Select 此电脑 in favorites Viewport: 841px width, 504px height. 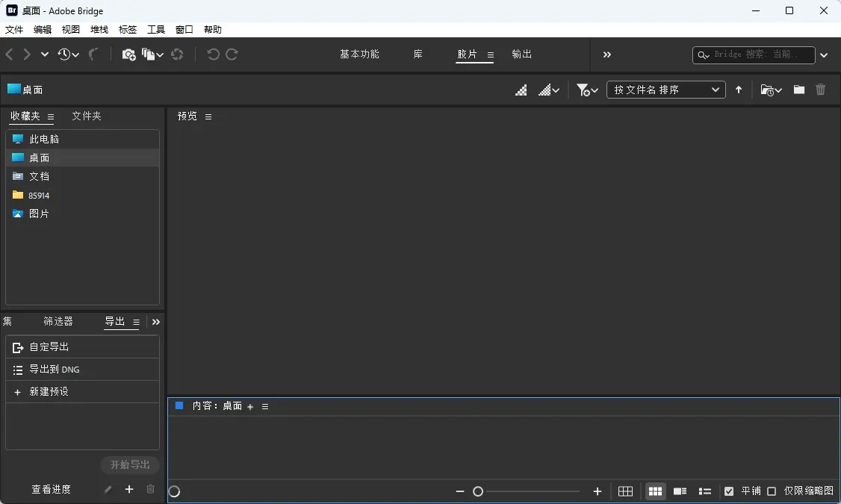click(x=83, y=139)
